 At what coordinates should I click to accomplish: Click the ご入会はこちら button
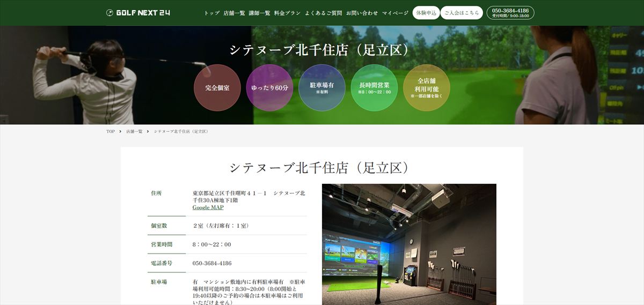[x=462, y=13]
